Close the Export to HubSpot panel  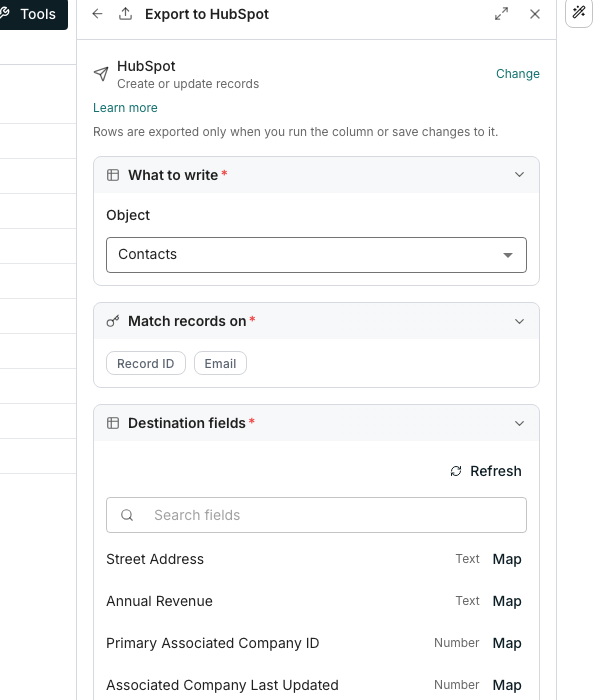[535, 14]
